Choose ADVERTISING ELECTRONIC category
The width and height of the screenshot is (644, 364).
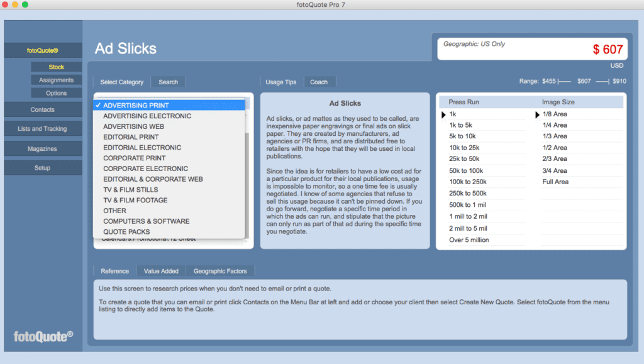point(169,116)
